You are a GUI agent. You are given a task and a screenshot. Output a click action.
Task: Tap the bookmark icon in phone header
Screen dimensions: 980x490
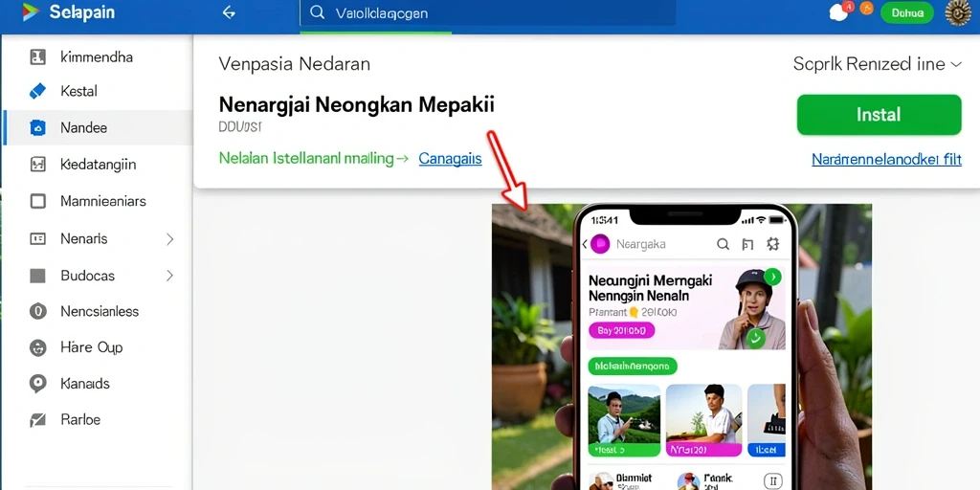tap(747, 244)
